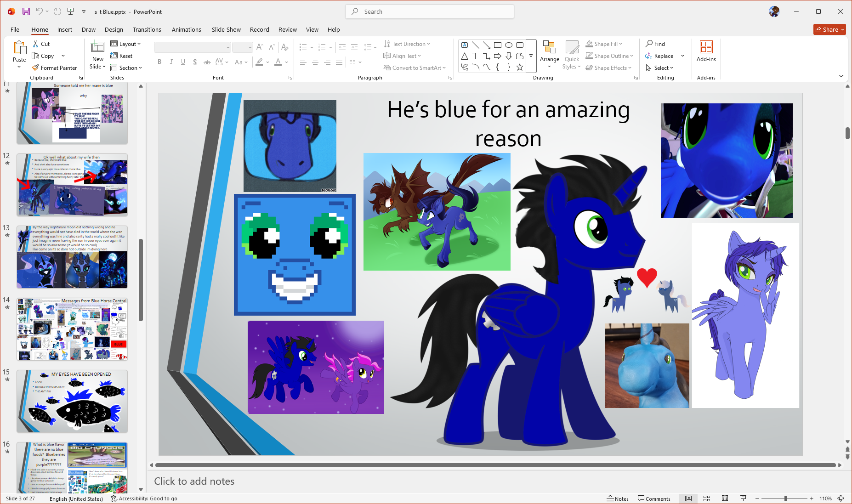Toggle Bold formatting
Image resolution: width=852 pixels, height=504 pixels.
[x=159, y=62]
